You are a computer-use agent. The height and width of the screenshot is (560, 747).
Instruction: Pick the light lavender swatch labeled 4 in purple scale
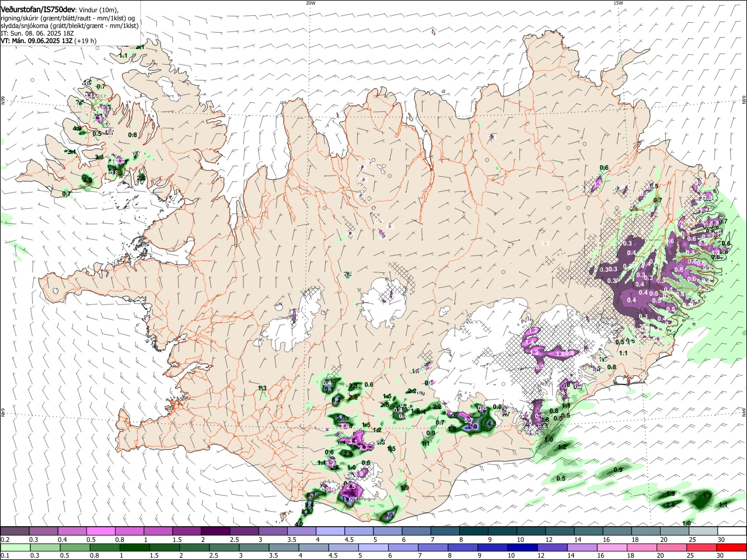(x=330, y=531)
